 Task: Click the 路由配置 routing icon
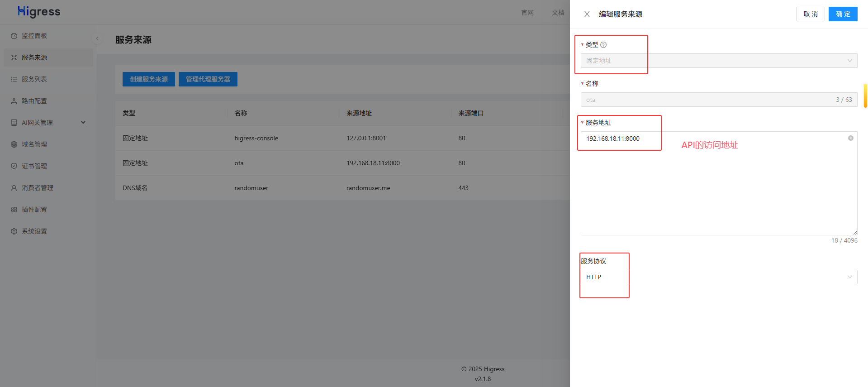(x=14, y=101)
